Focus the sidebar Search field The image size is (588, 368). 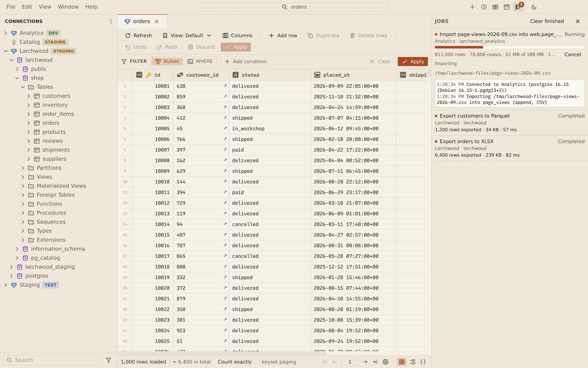tap(52, 360)
